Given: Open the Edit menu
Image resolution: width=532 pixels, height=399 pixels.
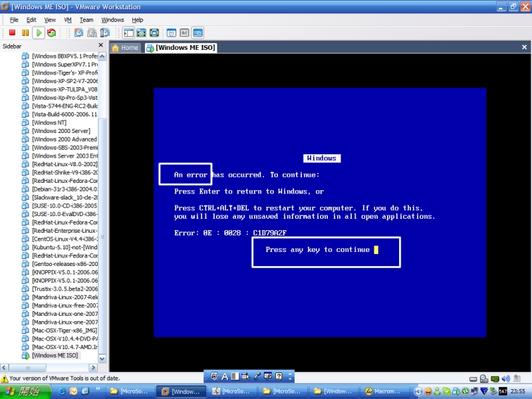Looking at the screenshot, I should 31,20.
